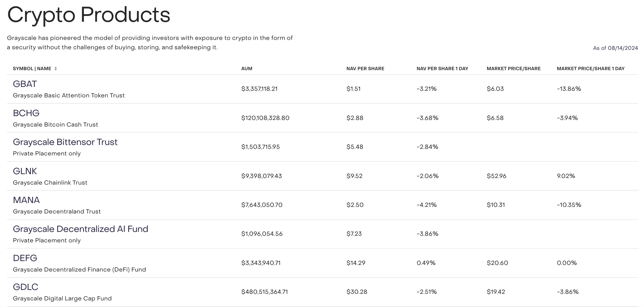Screen dimensions: 644x307
Task: Open the Grayscale Bittensor Trust page
Action: coord(65,142)
